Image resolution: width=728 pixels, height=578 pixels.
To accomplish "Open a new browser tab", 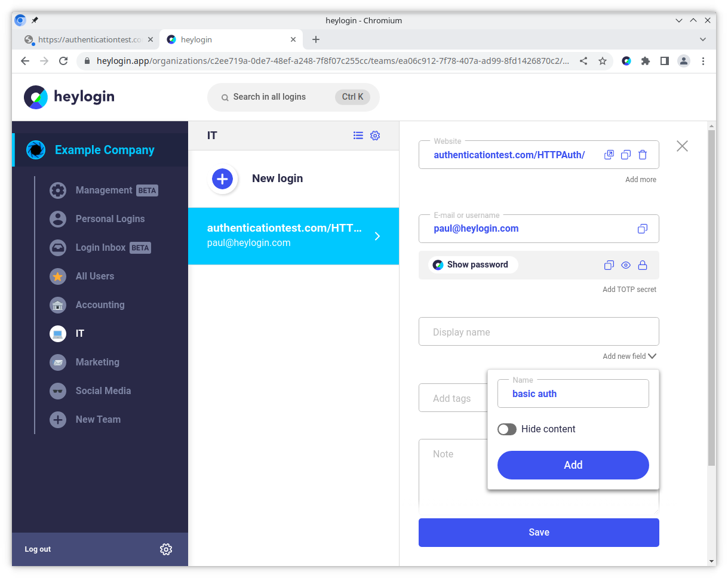I will (x=316, y=39).
